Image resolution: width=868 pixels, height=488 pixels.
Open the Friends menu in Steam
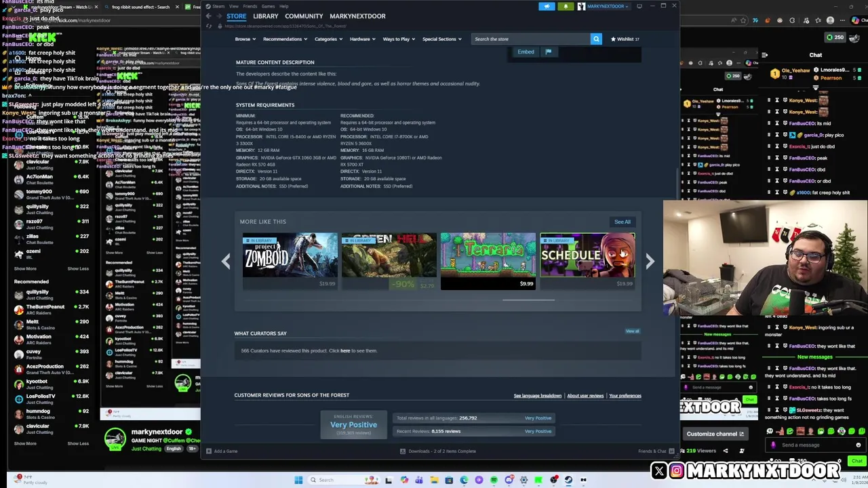pyautogui.click(x=250, y=6)
